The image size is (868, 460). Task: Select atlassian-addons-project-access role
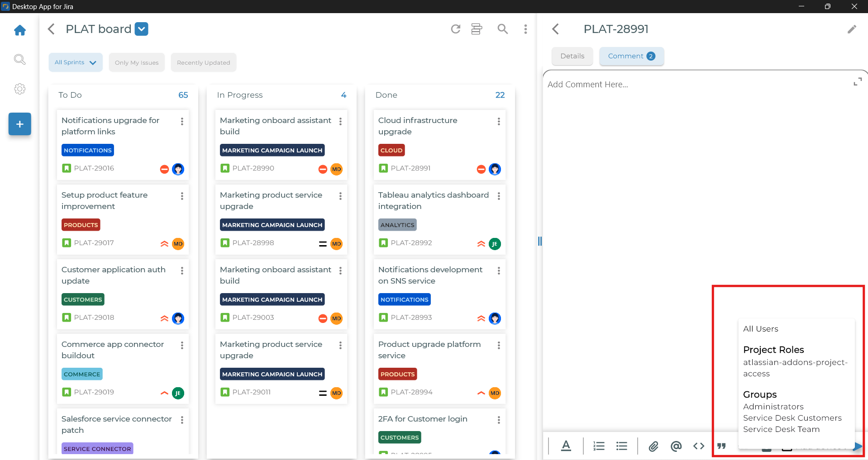[x=795, y=368]
